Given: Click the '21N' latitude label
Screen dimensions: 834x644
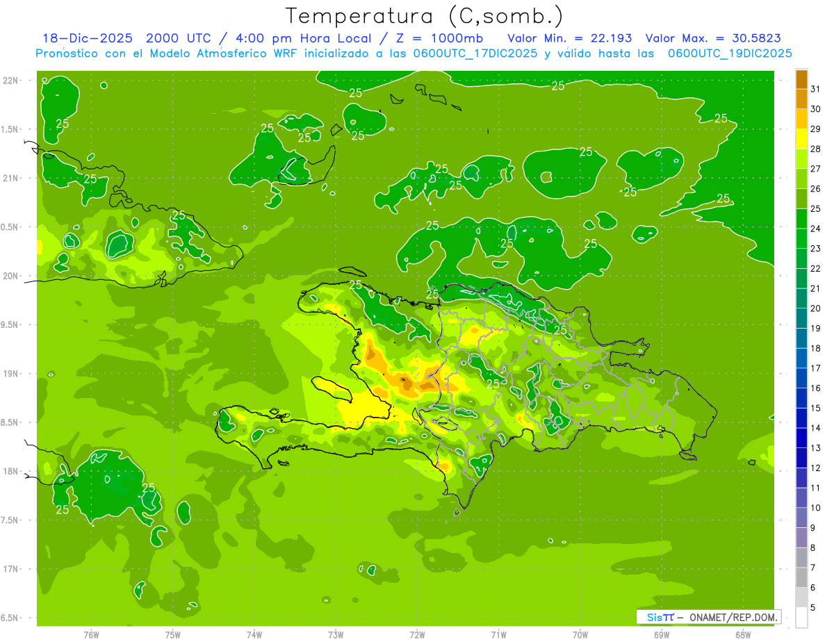Looking at the screenshot, I should coord(11,178).
